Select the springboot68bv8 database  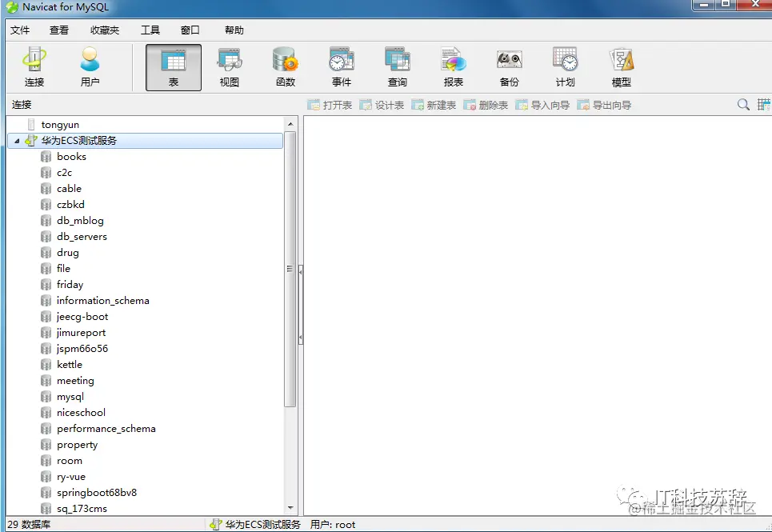[x=97, y=493]
